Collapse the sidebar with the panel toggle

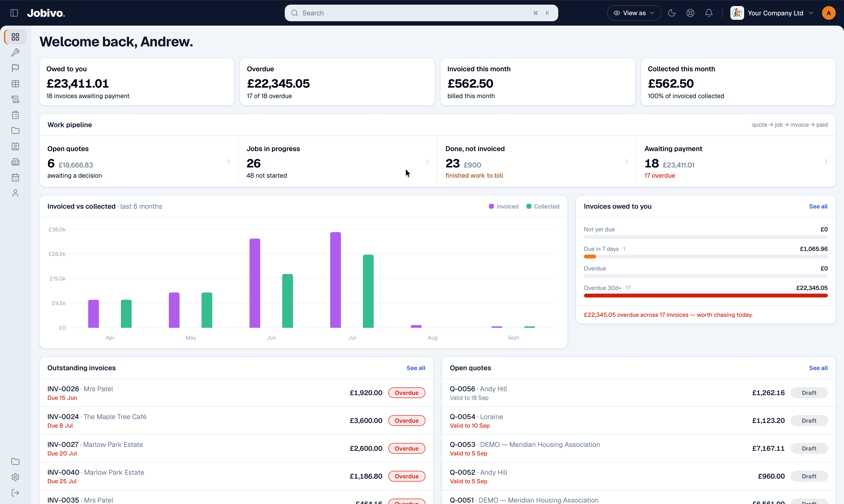14,13
